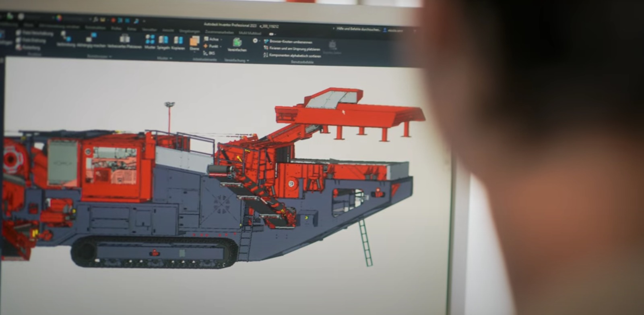The image size is (644, 315).
Task: Open the round settings dropdown beside Vereinfachen
Action: point(256,41)
